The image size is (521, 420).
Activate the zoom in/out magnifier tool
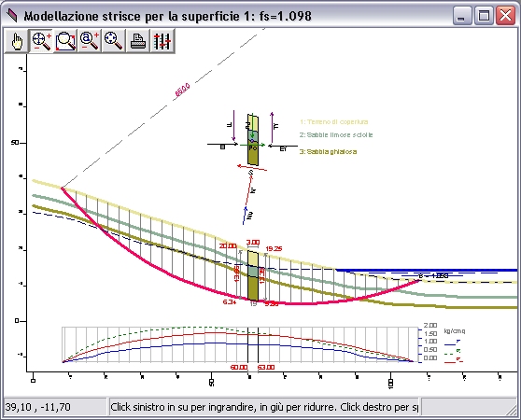pos(41,41)
